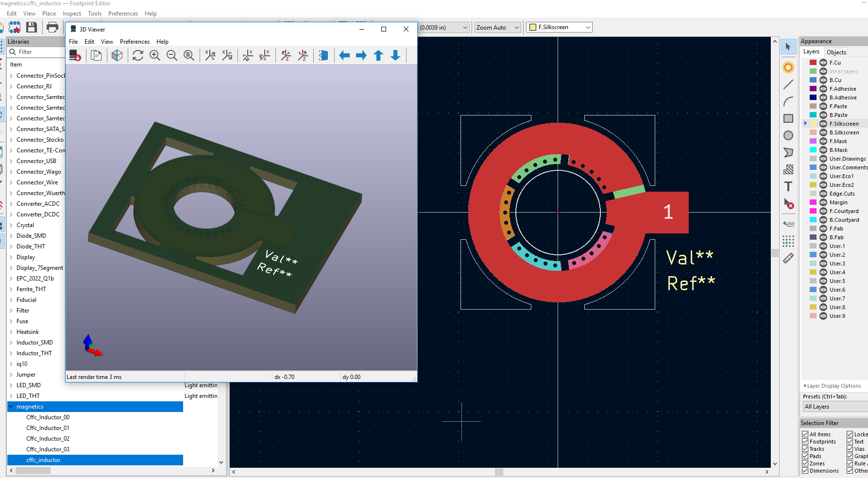Open Preferences menu in 3D Viewer
Screen dimensions: 868x478
(x=135, y=42)
